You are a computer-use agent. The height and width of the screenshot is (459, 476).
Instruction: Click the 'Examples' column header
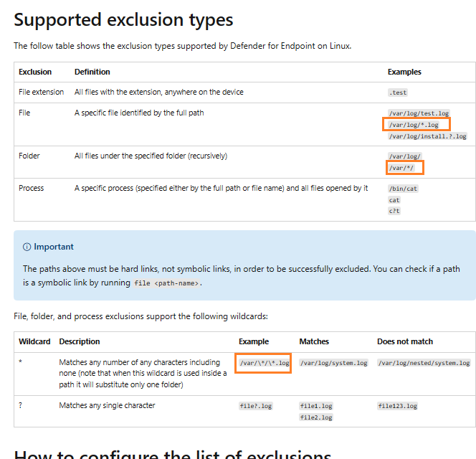click(x=404, y=72)
